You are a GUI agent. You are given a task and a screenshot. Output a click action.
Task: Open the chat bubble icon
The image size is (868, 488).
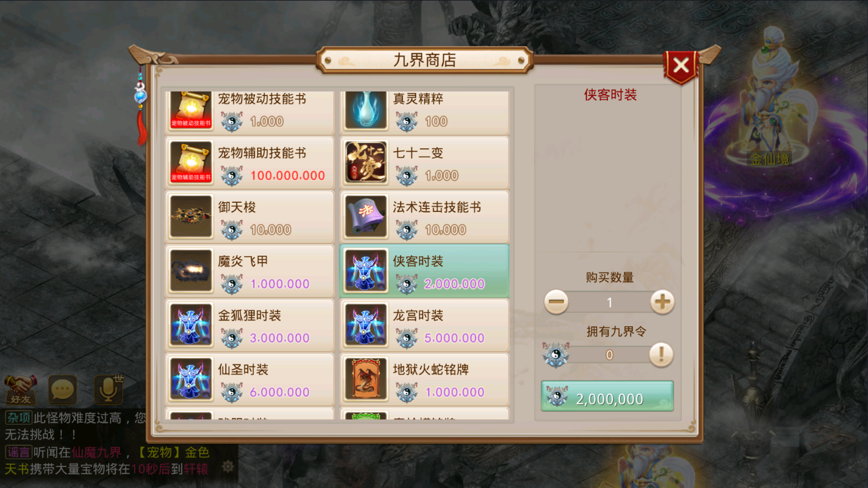[x=62, y=390]
